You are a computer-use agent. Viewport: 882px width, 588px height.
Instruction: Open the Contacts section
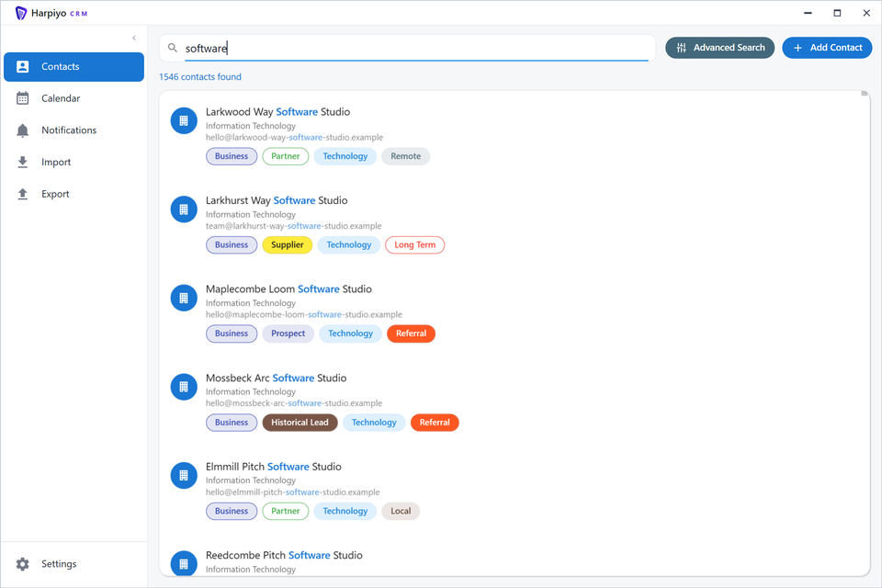[73, 66]
